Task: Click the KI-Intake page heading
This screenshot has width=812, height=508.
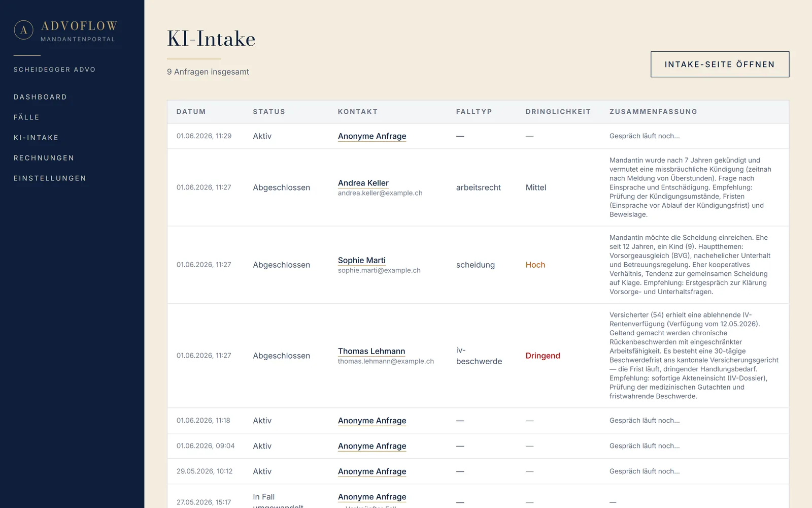Action: click(211, 39)
